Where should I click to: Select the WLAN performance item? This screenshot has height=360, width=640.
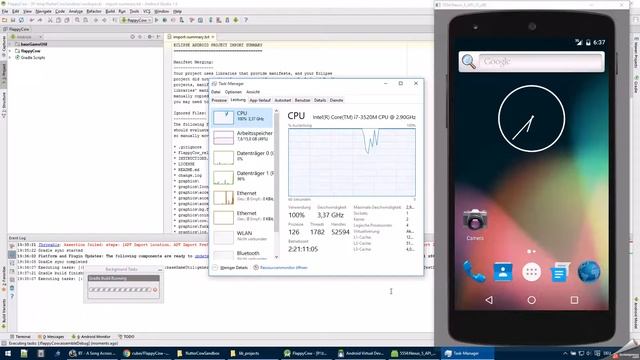(x=242, y=237)
